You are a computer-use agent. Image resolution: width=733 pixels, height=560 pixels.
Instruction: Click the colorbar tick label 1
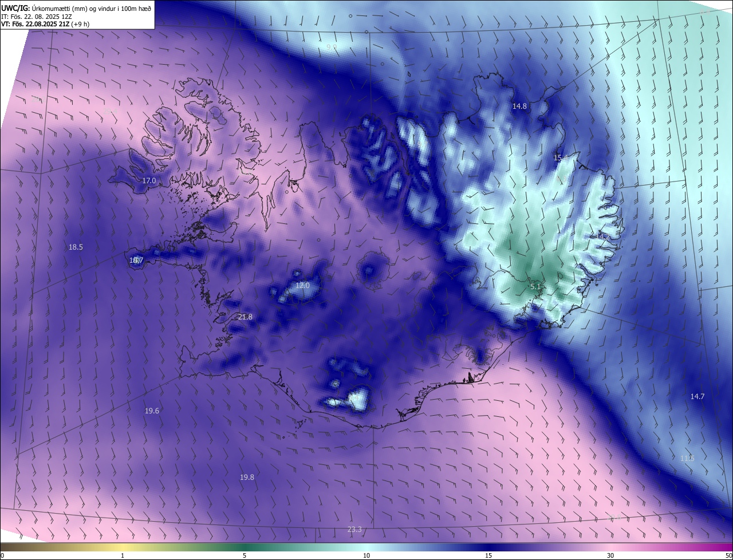(x=123, y=555)
